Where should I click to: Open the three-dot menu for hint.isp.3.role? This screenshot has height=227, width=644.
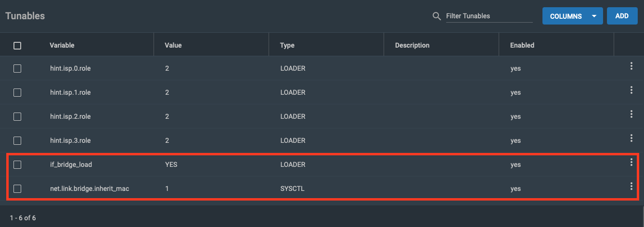(x=631, y=138)
